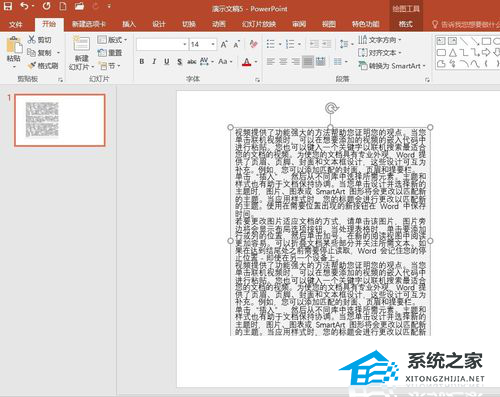Image resolution: width=500 pixels, height=397 pixels.
Task: Expand the clipboard group dialog launcher
Action: coord(60,80)
